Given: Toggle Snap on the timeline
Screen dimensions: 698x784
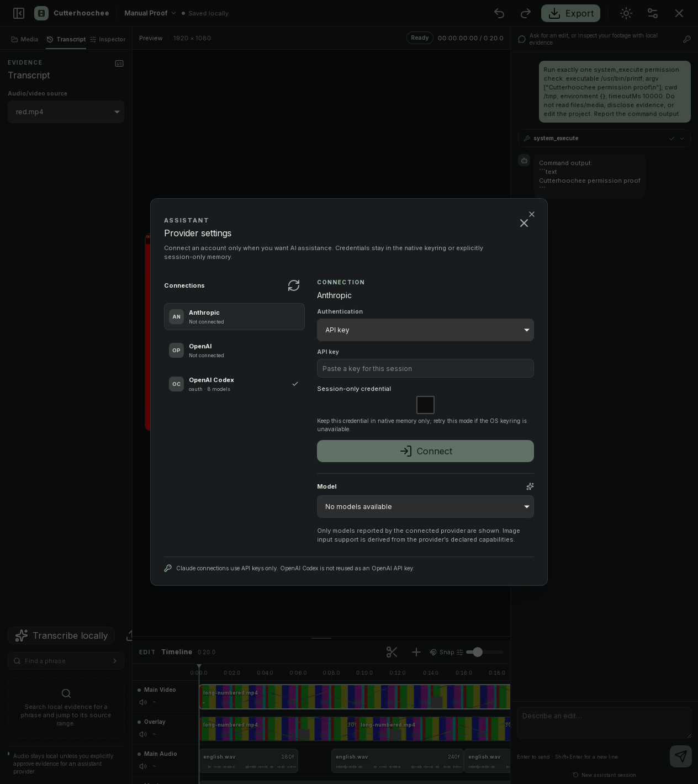Looking at the screenshot, I should coord(441,652).
